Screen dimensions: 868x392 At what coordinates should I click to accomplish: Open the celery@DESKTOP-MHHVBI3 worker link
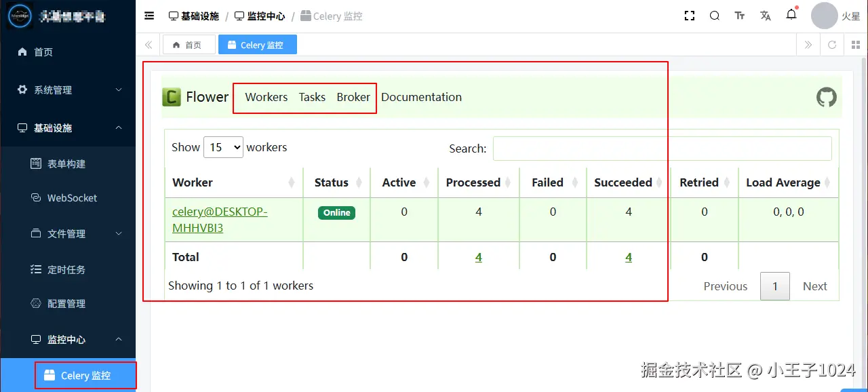click(220, 220)
